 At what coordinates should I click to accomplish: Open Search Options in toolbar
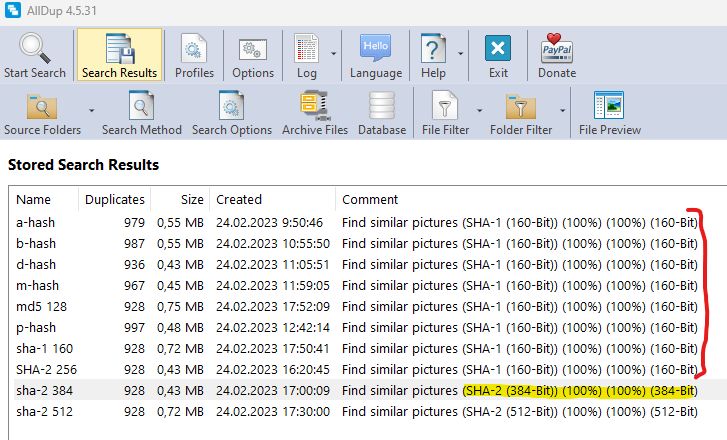232,106
